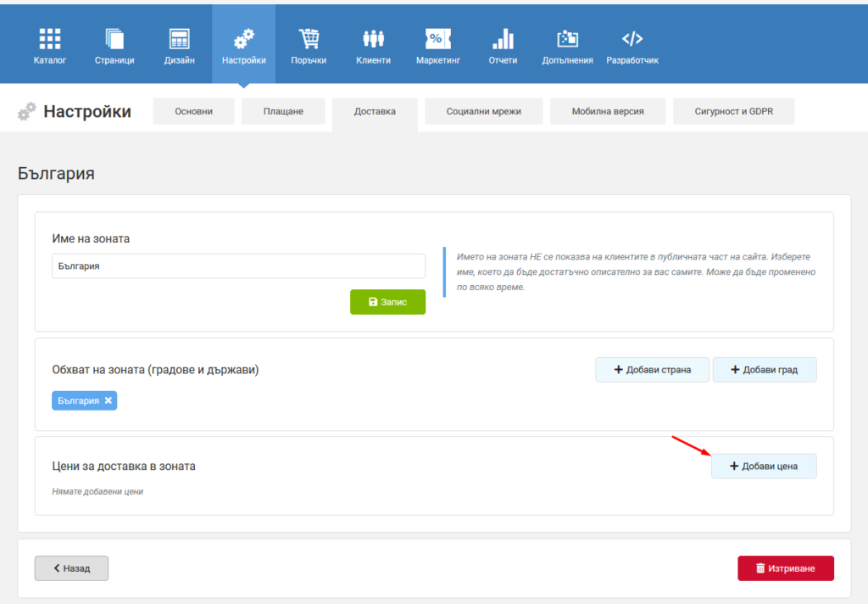The width and height of the screenshot is (868, 604).
Task: Focus the Име на зоната input field
Action: point(238,266)
